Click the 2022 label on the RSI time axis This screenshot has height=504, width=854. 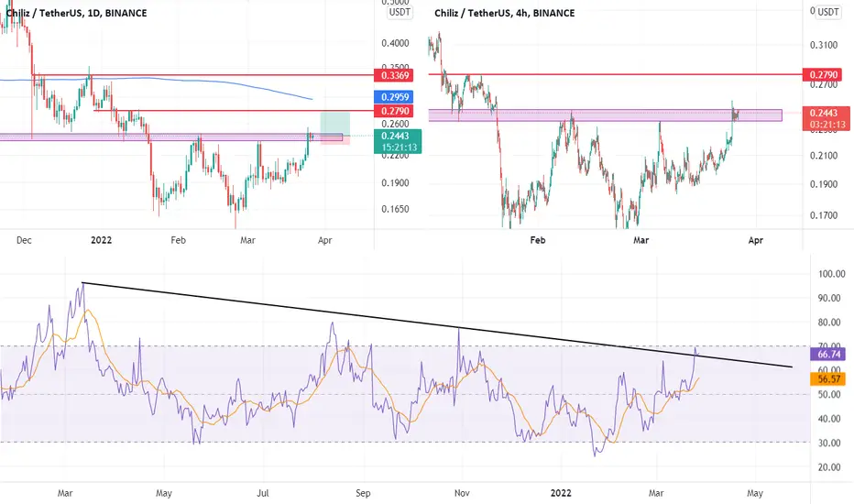(561, 493)
